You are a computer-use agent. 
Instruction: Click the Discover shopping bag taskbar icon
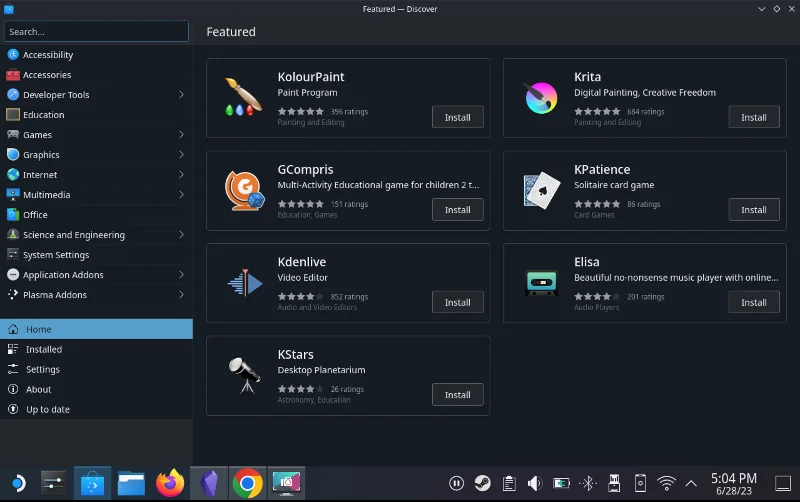coord(92,483)
